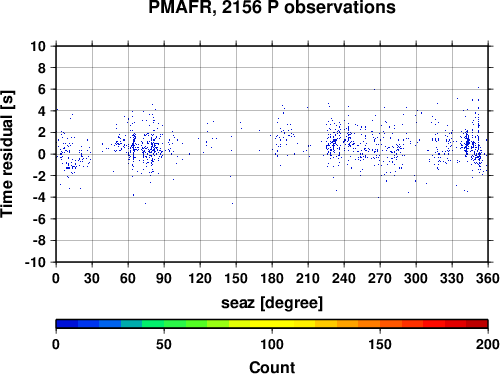Pick the yellow segment near colorbar 100
Image resolution: width=500 pixels, height=374 pixels.
[x=272, y=324]
